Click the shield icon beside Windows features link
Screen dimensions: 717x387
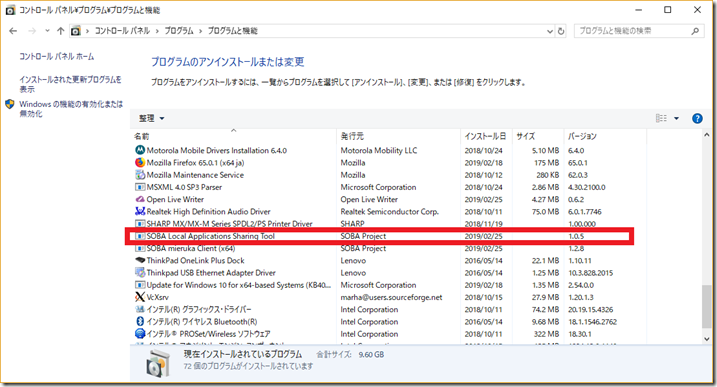click(10, 104)
